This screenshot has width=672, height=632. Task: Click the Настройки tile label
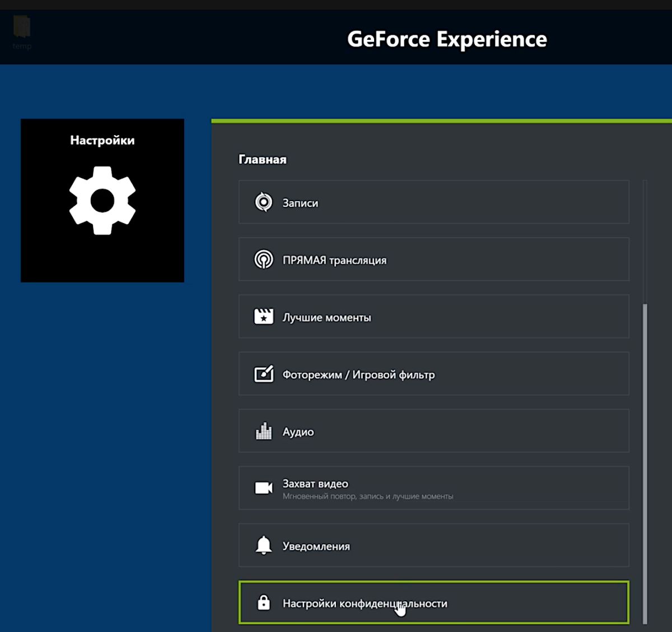[102, 141]
